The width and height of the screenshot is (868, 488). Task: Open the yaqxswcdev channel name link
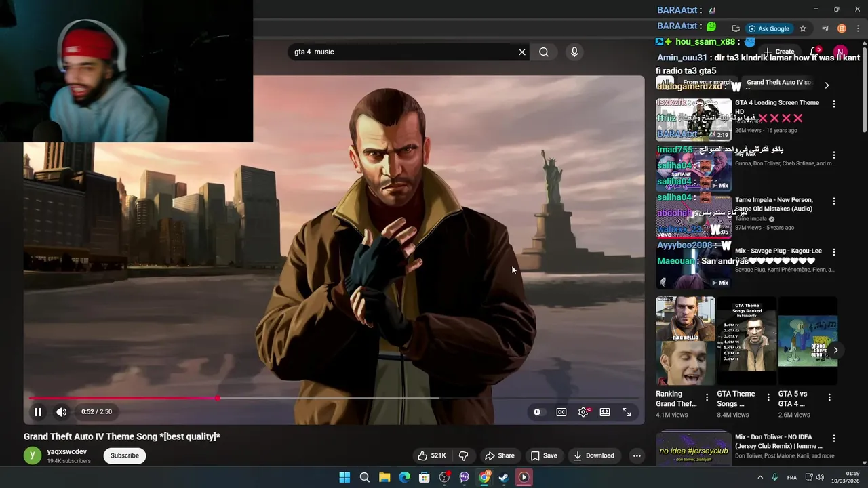click(x=67, y=451)
